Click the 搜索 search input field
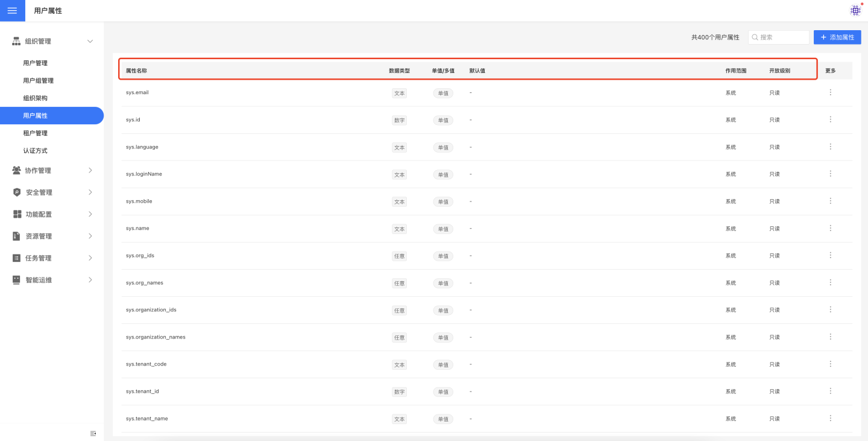Image resolution: width=868 pixels, height=441 pixels. coord(782,37)
